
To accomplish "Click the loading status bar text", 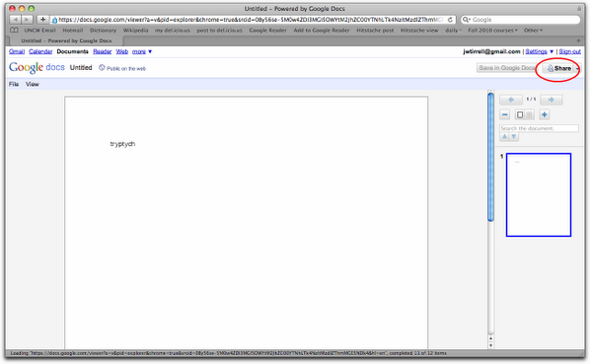I will click(x=228, y=353).
